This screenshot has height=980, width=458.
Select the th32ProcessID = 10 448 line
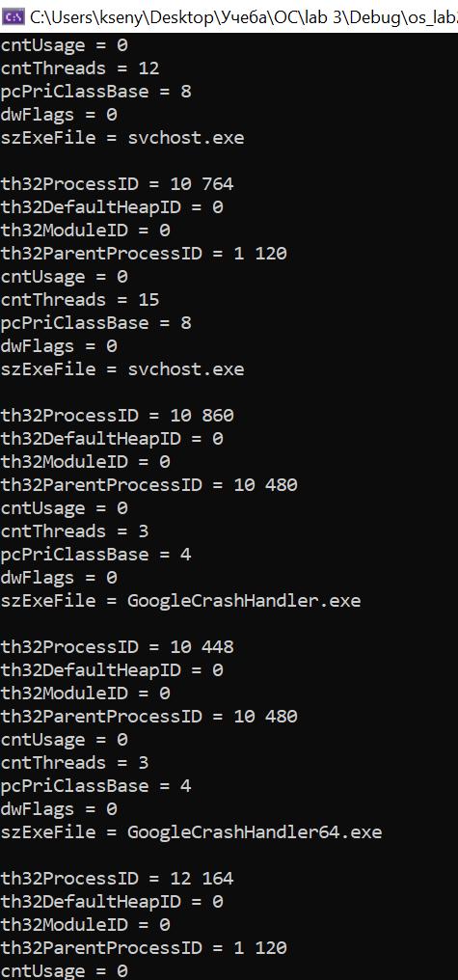(117, 647)
